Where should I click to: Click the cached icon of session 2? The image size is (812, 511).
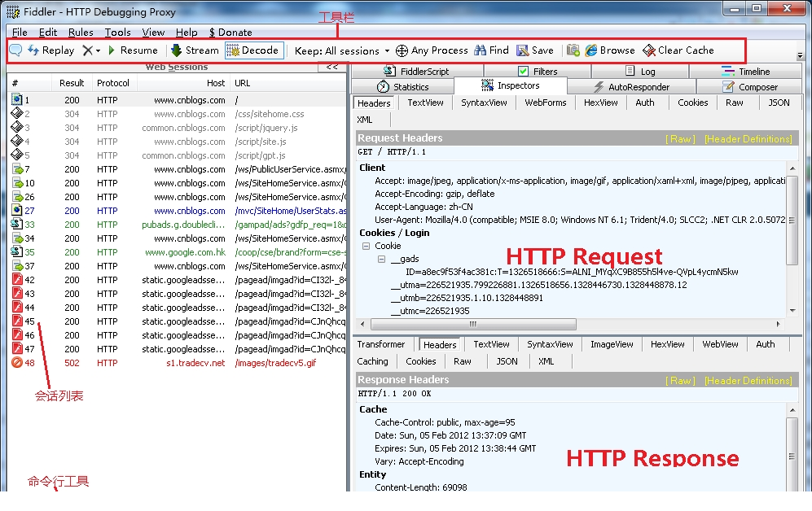(x=16, y=114)
